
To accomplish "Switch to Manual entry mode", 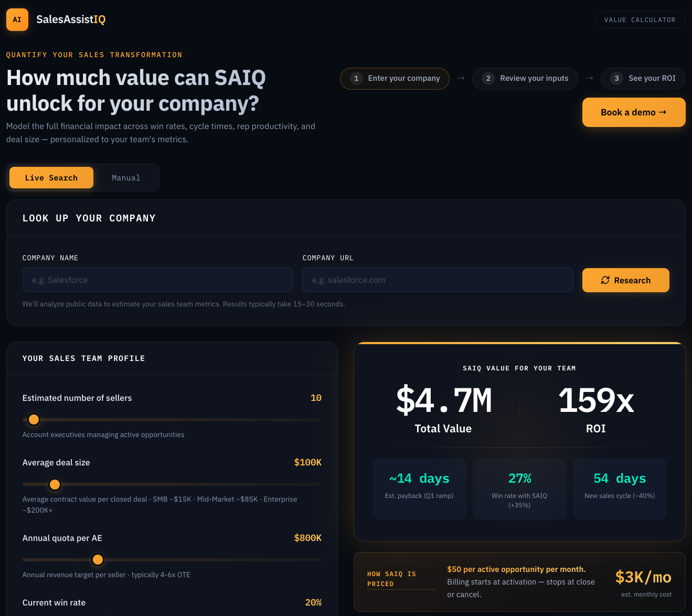I will [x=126, y=178].
